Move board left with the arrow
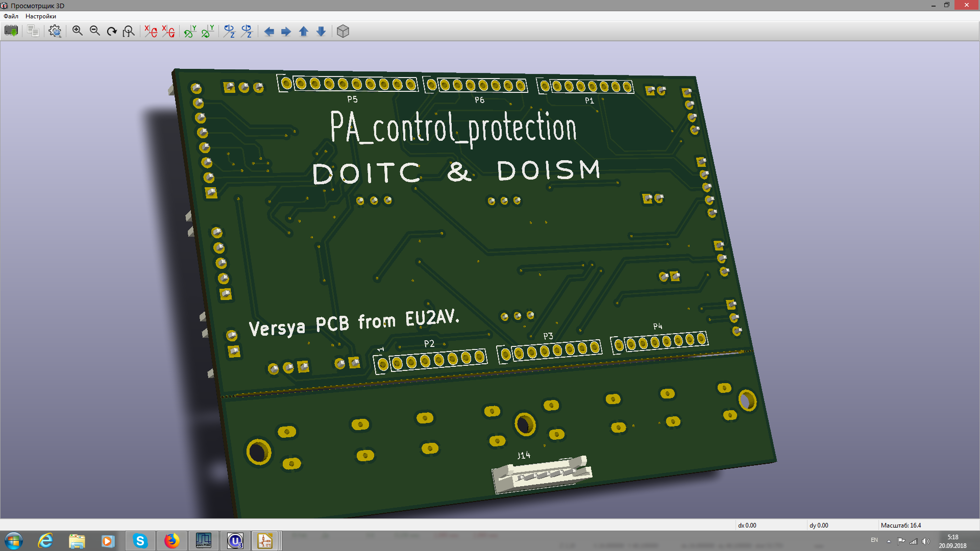 (269, 32)
